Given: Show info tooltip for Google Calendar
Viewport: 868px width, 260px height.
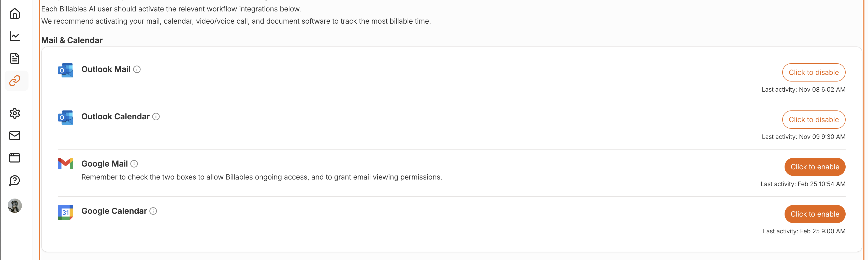Looking at the screenshot, I should coord(153,211).
